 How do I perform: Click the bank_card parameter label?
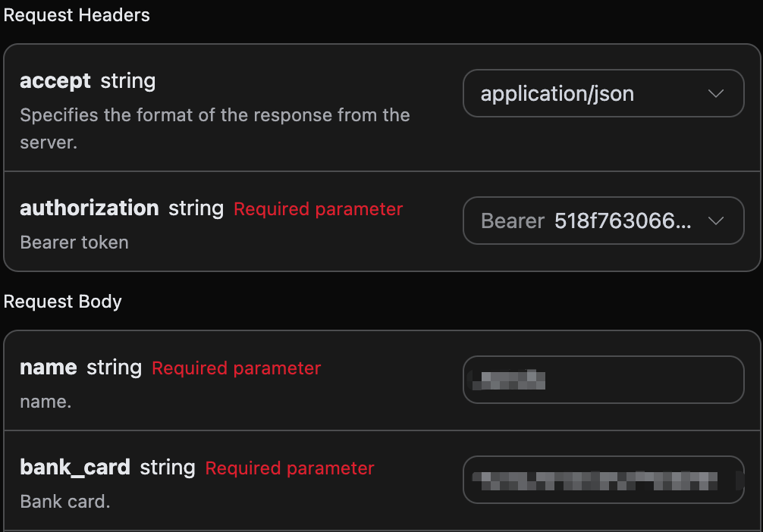[x=74, y=468]
